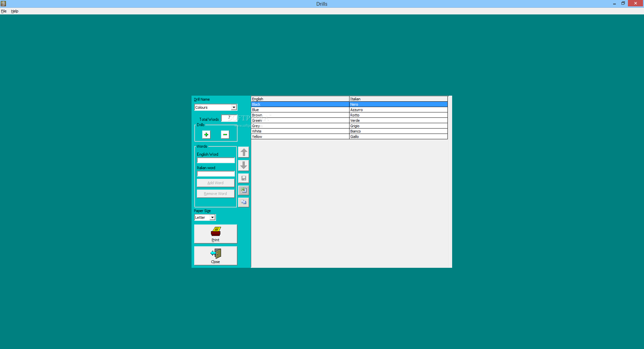Focus the English Word input field

point(216,160)
